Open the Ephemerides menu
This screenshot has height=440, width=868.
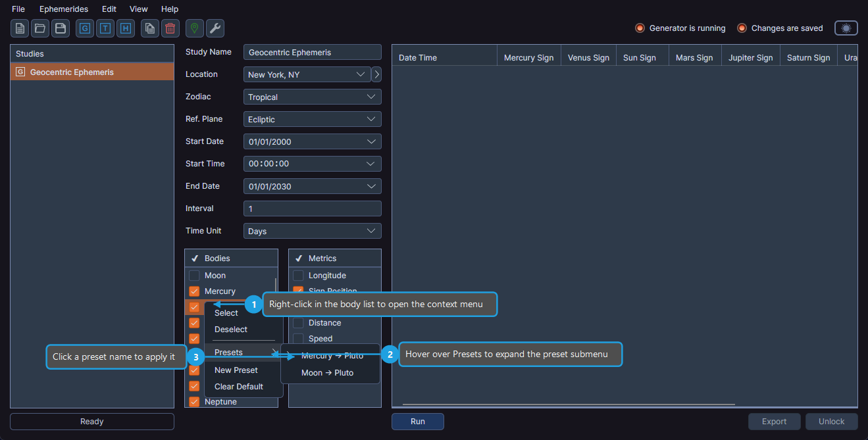click(x=63, y=9)
